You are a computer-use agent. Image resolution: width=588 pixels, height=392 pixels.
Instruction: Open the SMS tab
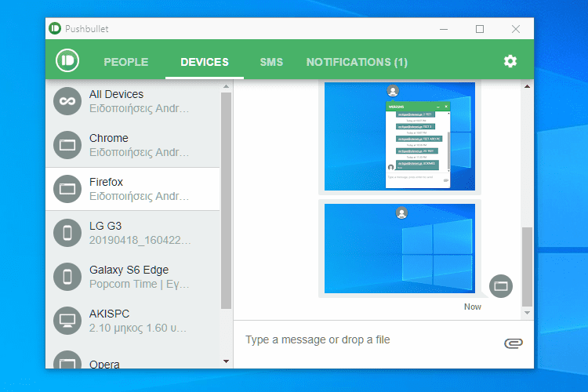pyautogui.click(x=271, y=62)
